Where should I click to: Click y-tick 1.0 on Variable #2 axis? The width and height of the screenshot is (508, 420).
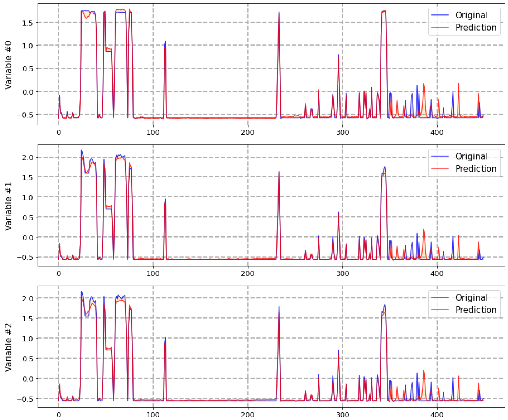click(x=27, y=339)
